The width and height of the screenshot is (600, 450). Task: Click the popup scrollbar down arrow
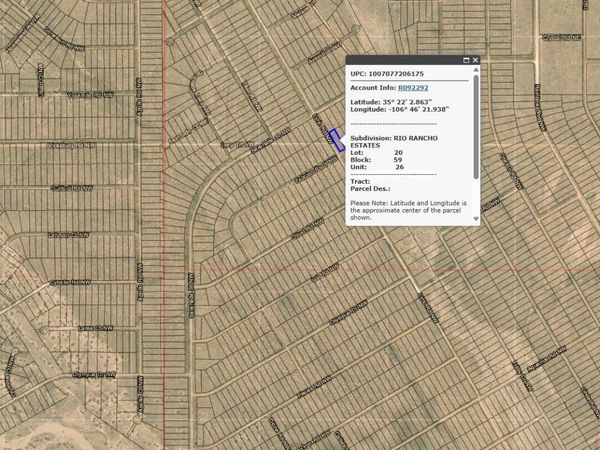476,219
